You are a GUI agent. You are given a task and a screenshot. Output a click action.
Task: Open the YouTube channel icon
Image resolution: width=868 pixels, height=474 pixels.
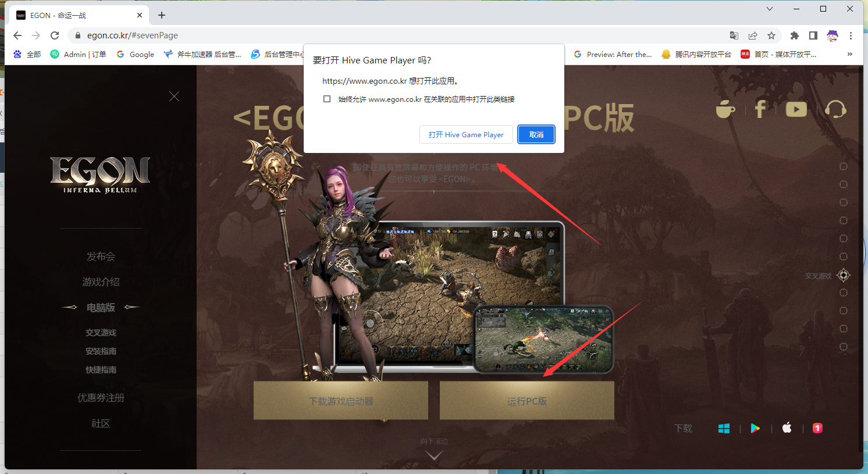(796, 109)
